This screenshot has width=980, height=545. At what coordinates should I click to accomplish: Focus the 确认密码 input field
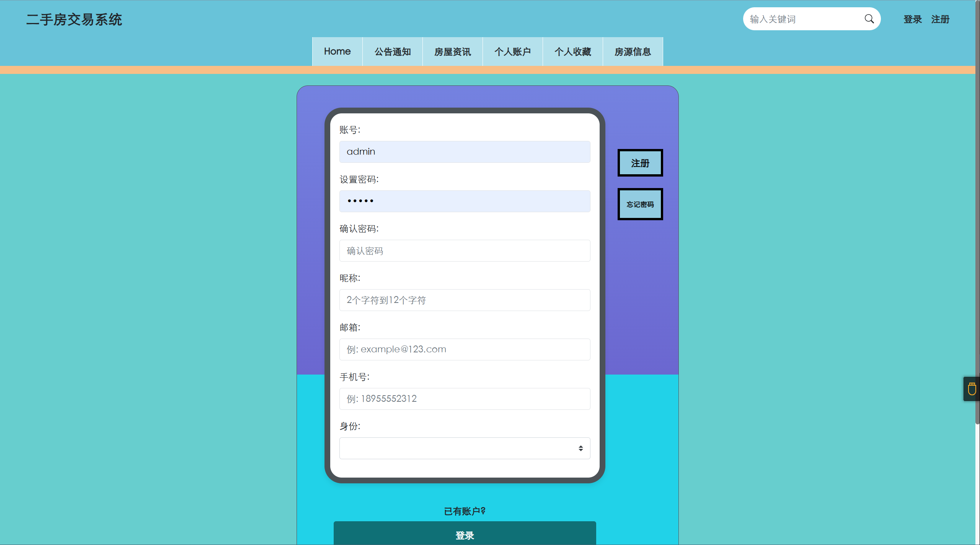pyautogui.click(x=465, y=251)
